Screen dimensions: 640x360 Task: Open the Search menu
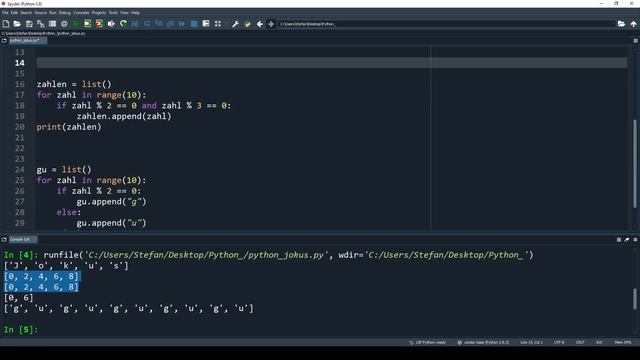[x=26, y=13]
